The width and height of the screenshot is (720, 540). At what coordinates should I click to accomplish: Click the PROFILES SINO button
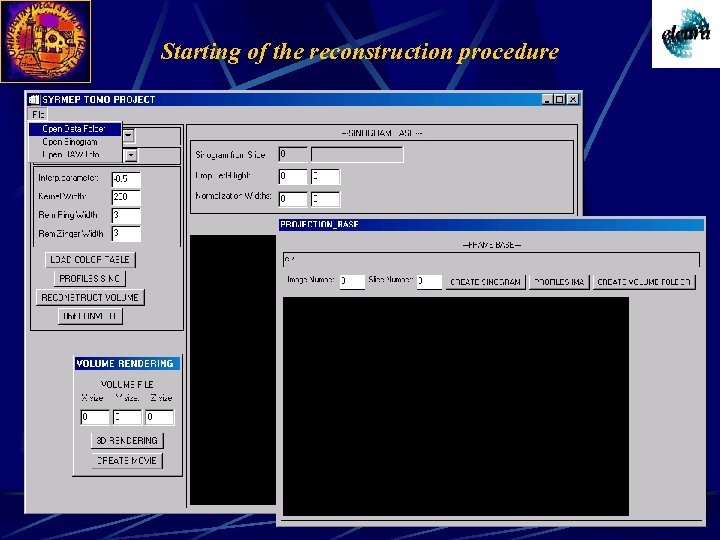pyautogui.click(x=90, y=278)
